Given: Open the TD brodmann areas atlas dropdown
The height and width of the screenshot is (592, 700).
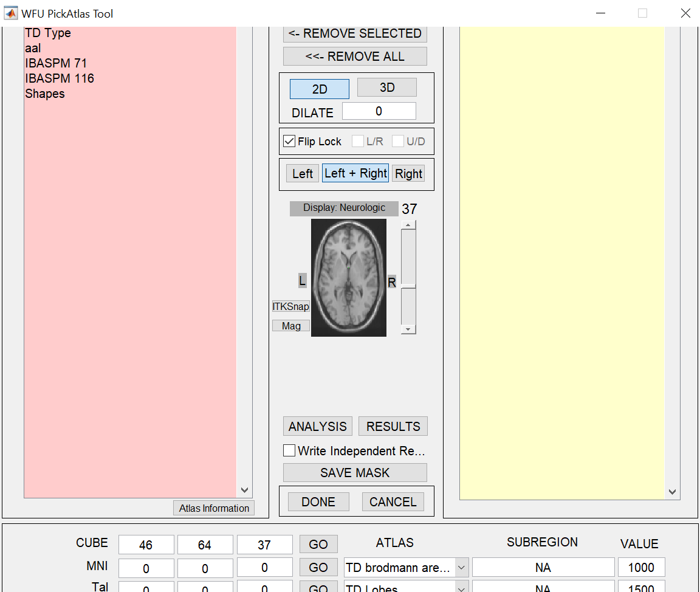Looking at the screenshot, I should click(461, 568).
